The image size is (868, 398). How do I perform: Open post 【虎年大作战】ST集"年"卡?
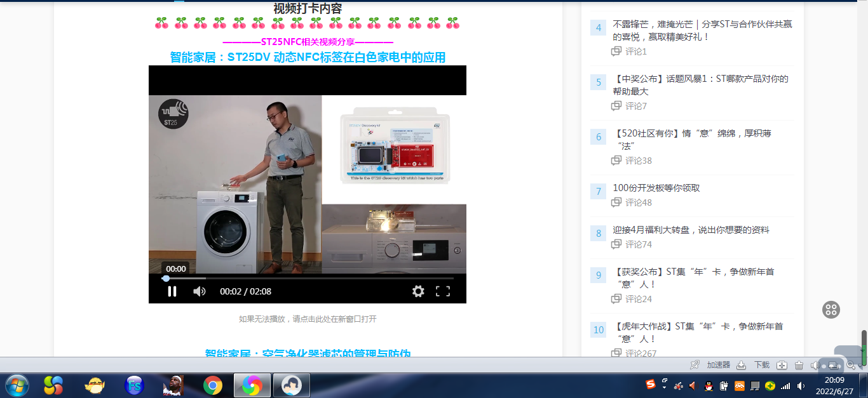point(698,333)
